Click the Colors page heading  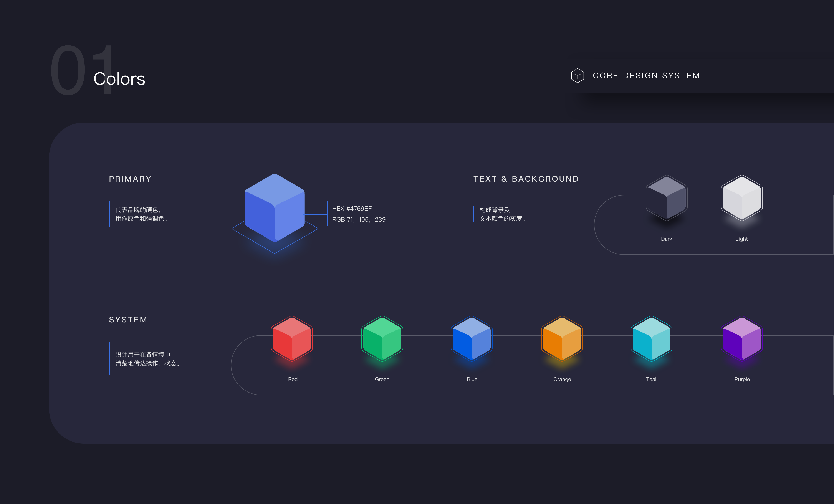pos(119,79)
